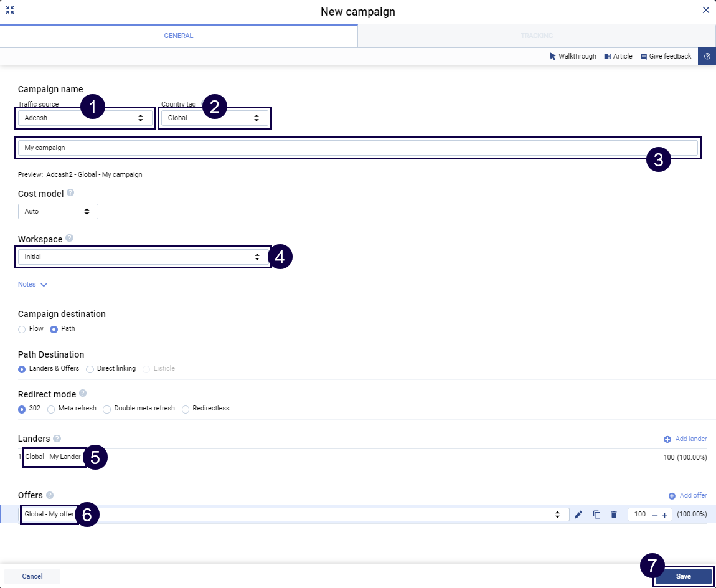Open the General tab
Image resolution: width=716 pixels, height=588 pixels.
(x=179, y=36)
